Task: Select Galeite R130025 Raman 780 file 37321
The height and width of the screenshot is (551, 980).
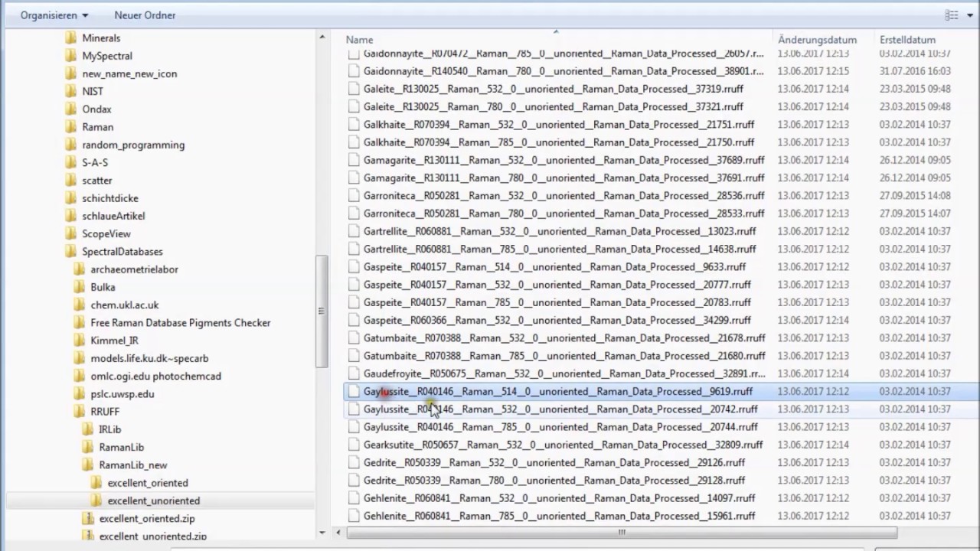Action: coord(553,106)
